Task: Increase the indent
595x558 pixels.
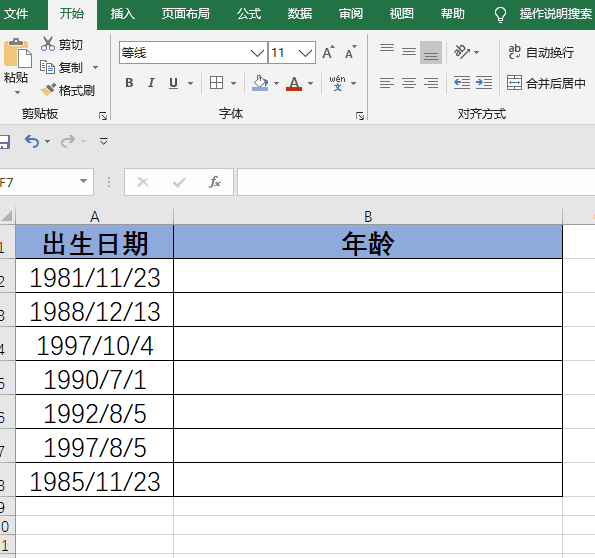Action: click(484, 82)
